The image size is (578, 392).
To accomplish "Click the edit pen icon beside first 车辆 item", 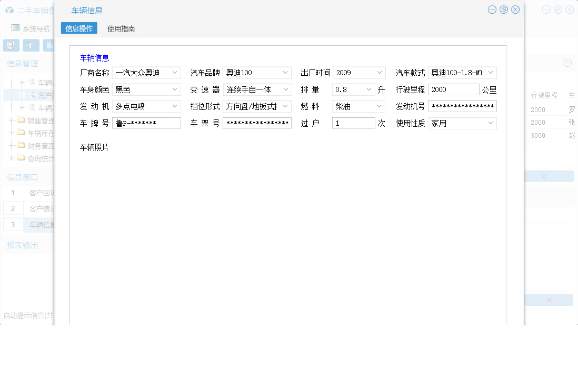I will coord(32,82).
